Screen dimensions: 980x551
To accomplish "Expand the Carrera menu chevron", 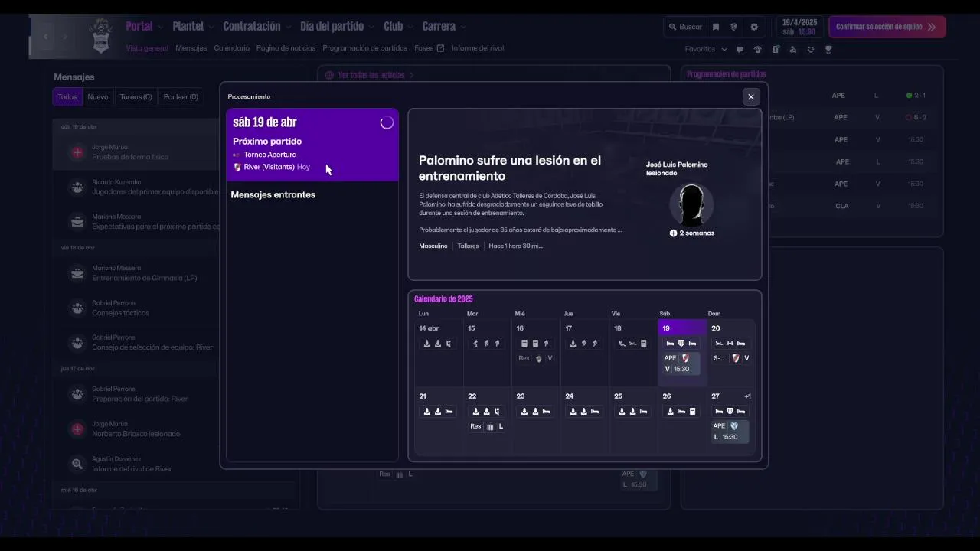I will click(x=463, y=27).
